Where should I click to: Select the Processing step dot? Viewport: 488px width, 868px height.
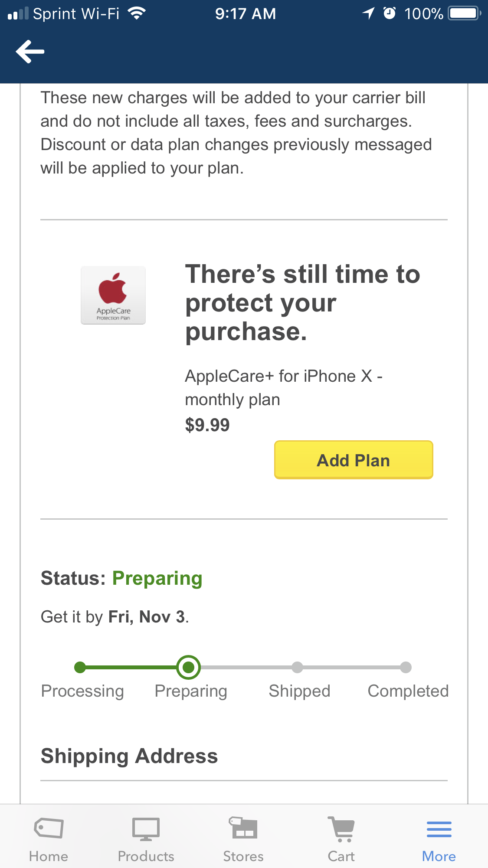(x=80, y=667)
